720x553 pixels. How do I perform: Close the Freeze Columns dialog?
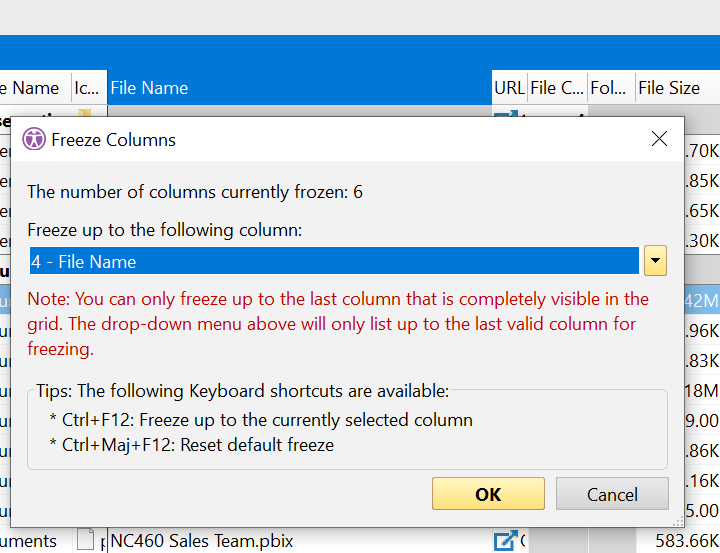click(659, 139)
